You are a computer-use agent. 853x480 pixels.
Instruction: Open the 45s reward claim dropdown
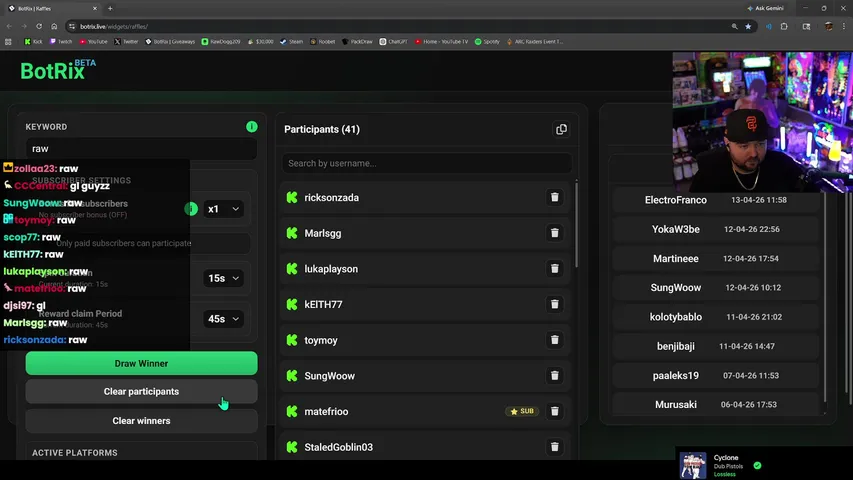coord(223,319)
